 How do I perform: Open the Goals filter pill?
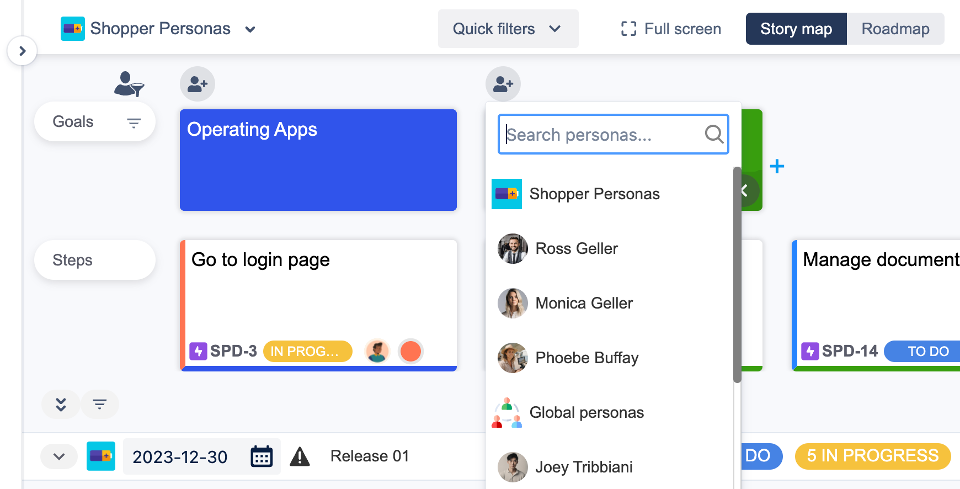[x=95, y=122]
